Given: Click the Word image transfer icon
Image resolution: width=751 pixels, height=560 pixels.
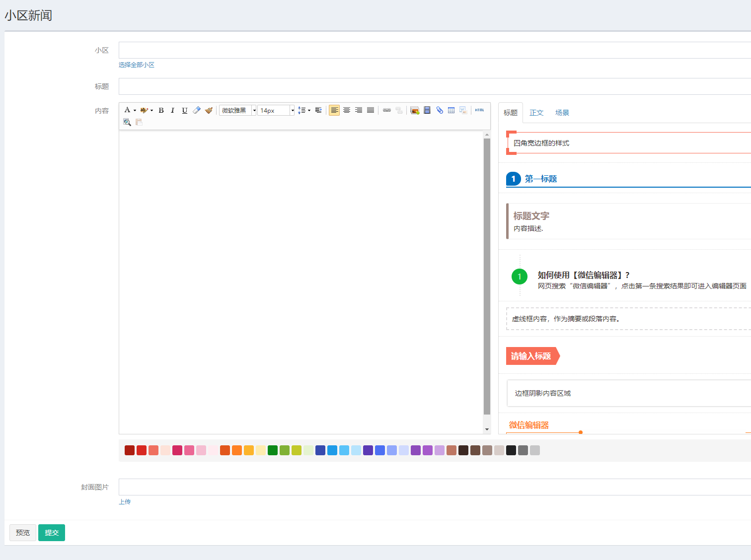Looking at the screenshot, I should (463, 110).
